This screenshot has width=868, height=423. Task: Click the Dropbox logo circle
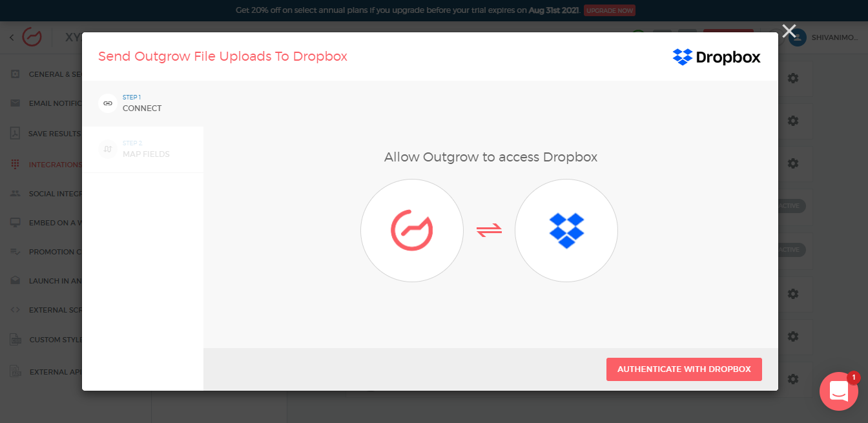566,231
